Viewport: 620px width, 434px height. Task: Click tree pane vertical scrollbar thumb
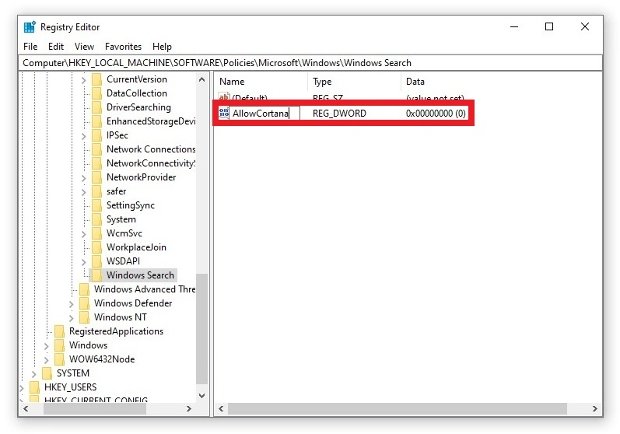[202, 329]
